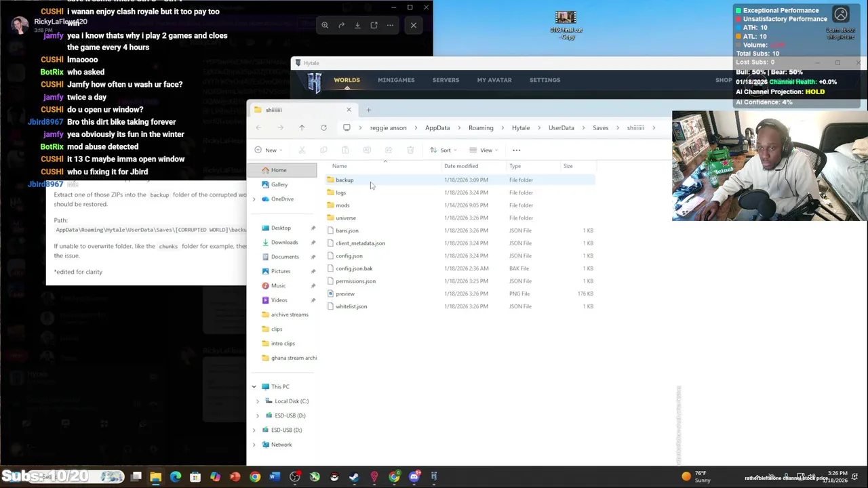
Task: Open PowerPoint from the taskbar
Action: click(235, 477)
